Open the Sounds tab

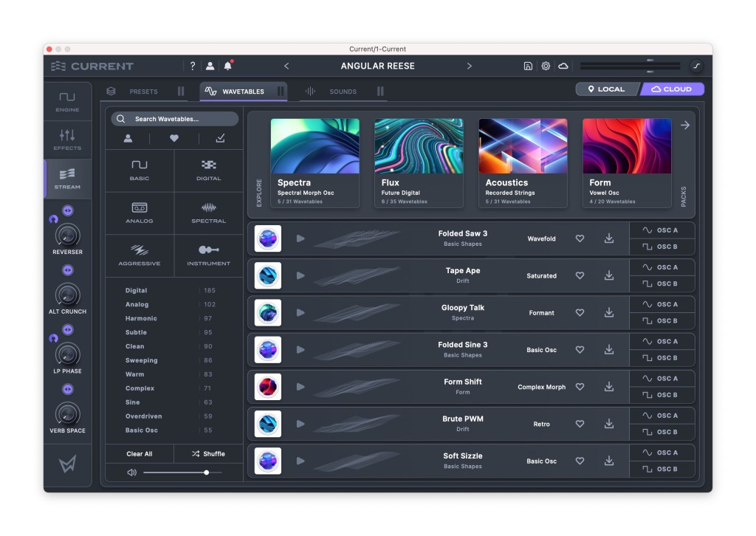343,92
